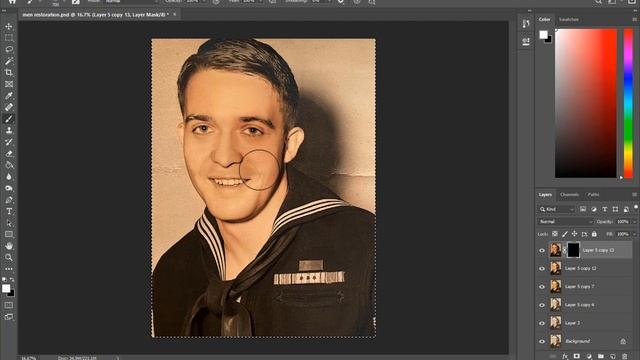This screenshot has width=640, height=360.
Task: Select the Move tool
Action: tap(9, 26)
